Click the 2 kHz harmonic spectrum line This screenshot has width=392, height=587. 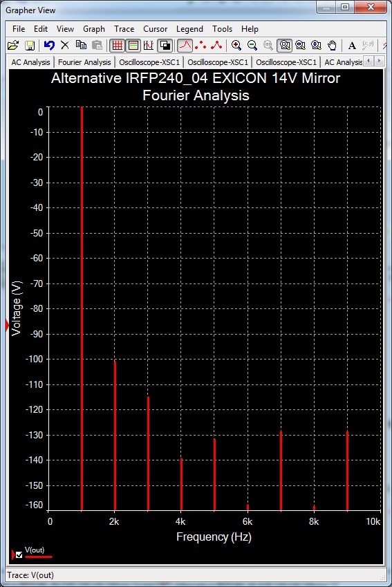pos(115,436)
